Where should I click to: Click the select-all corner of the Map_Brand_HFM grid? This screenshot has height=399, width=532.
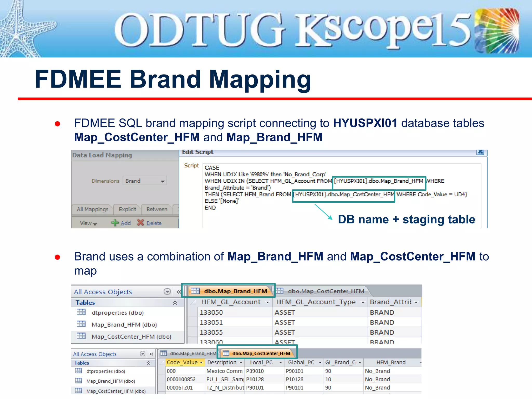tap(192, 302)
